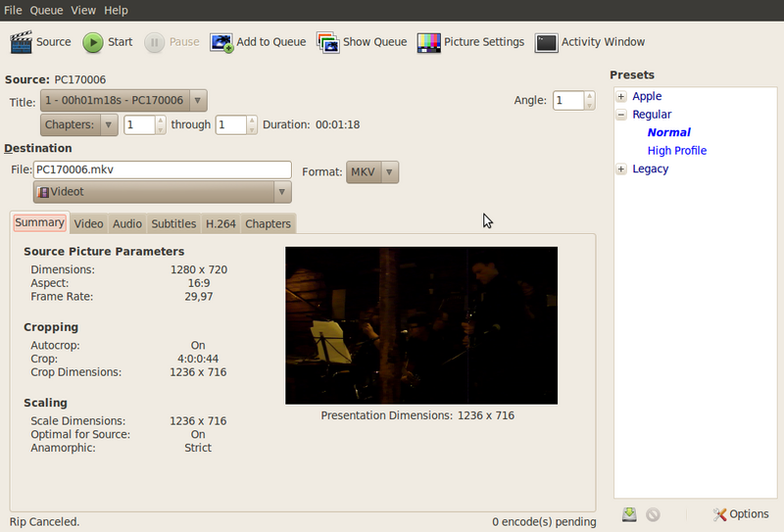Click the video preview thumbnail
The width and height of the screenshot is (784, 532).
point(420,325)
